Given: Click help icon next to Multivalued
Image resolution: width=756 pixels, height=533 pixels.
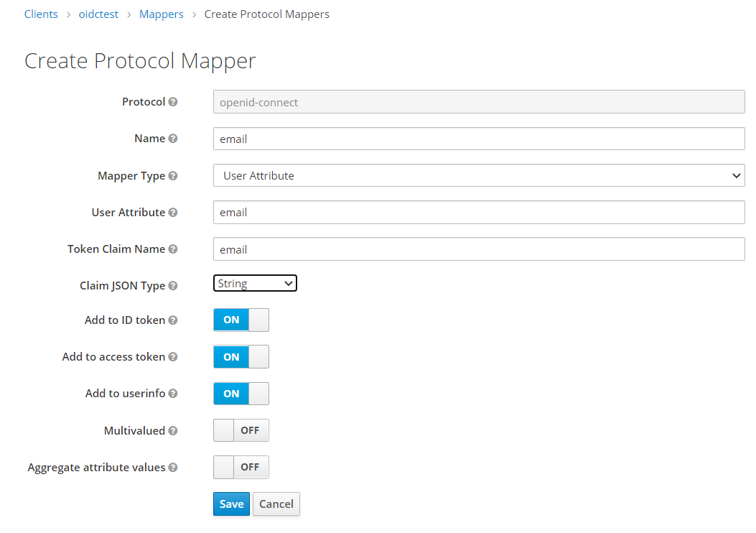Looking at the screenshot, I should pyautogui.click(x=173, y=431).
